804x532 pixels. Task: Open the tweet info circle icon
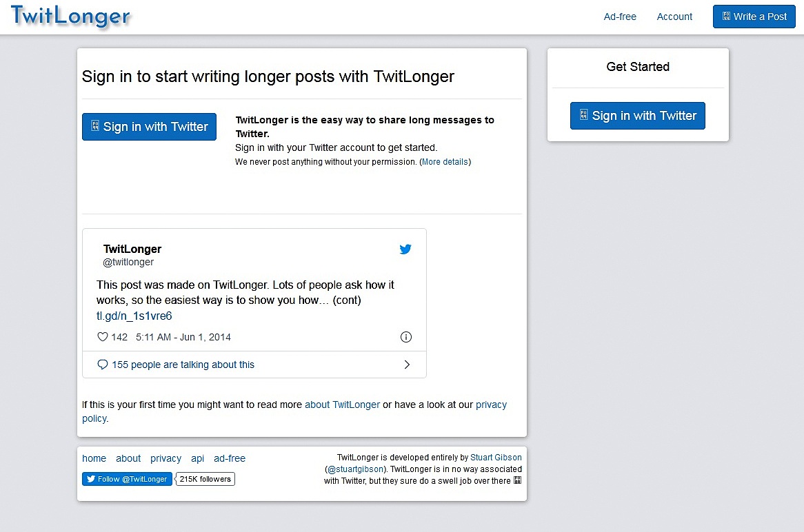(x=405, y=337)
